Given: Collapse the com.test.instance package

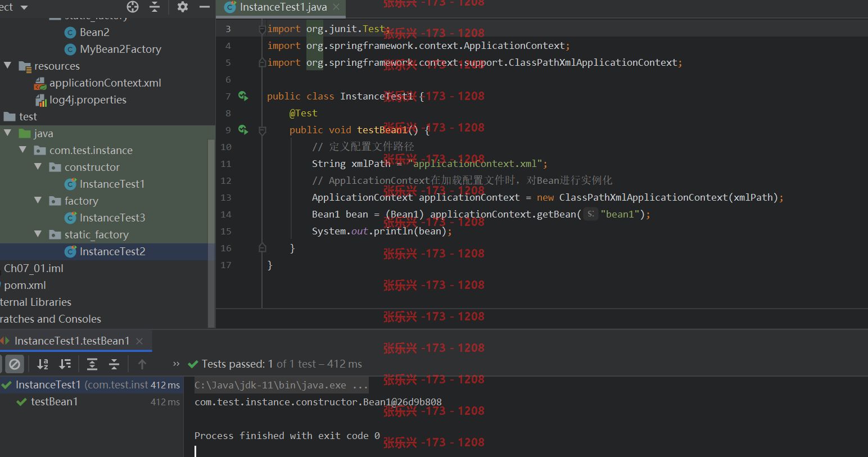Looking at the screenshot, I should tap(23, 150).
